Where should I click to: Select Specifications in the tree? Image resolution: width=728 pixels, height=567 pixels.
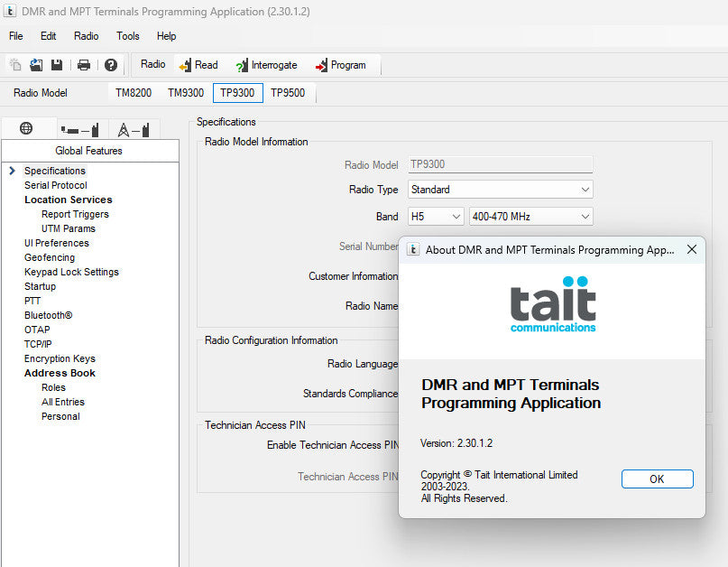pyautogui.click(x=55, y=171)
